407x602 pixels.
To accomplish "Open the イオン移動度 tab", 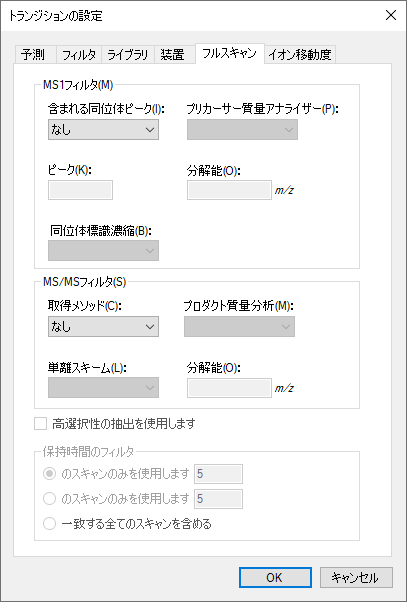I will (x=300, y=55).
